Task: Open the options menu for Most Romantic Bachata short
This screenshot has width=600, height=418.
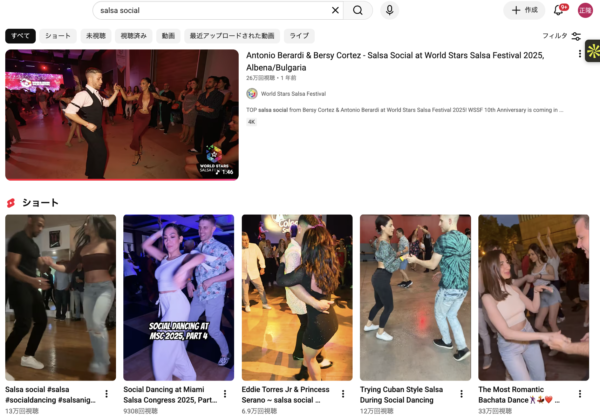Action: point(580,394)
